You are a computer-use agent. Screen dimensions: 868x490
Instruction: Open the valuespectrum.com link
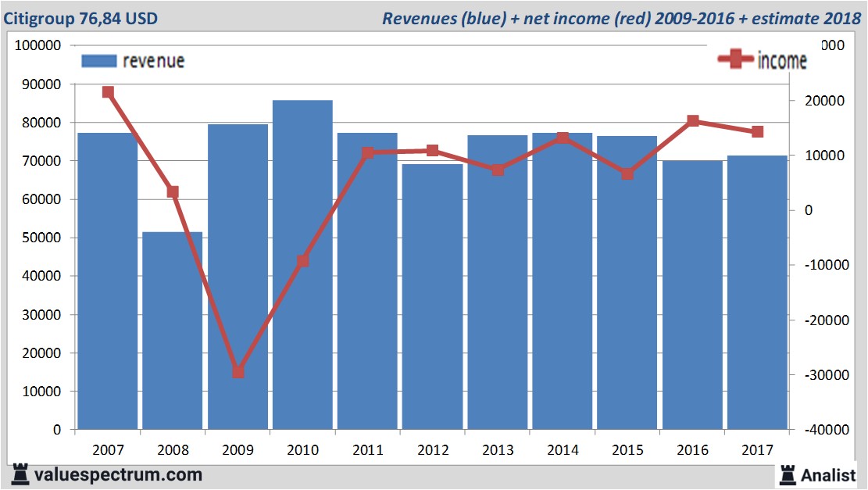coord(119,475)
